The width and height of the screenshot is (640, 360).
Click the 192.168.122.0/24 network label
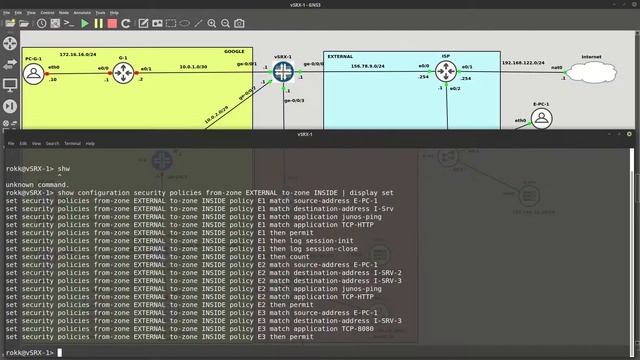pyautogui.click(x=523, y=63)
